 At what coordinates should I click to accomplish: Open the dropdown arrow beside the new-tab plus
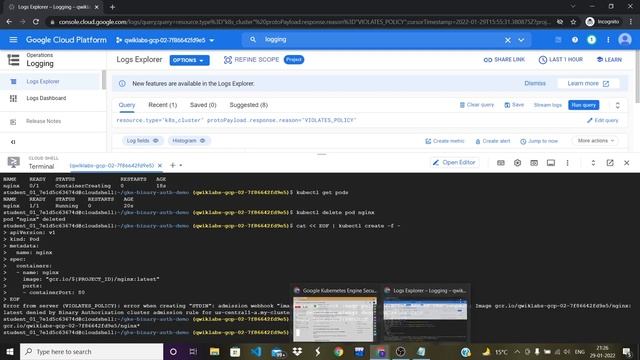(x=181, y=165)
